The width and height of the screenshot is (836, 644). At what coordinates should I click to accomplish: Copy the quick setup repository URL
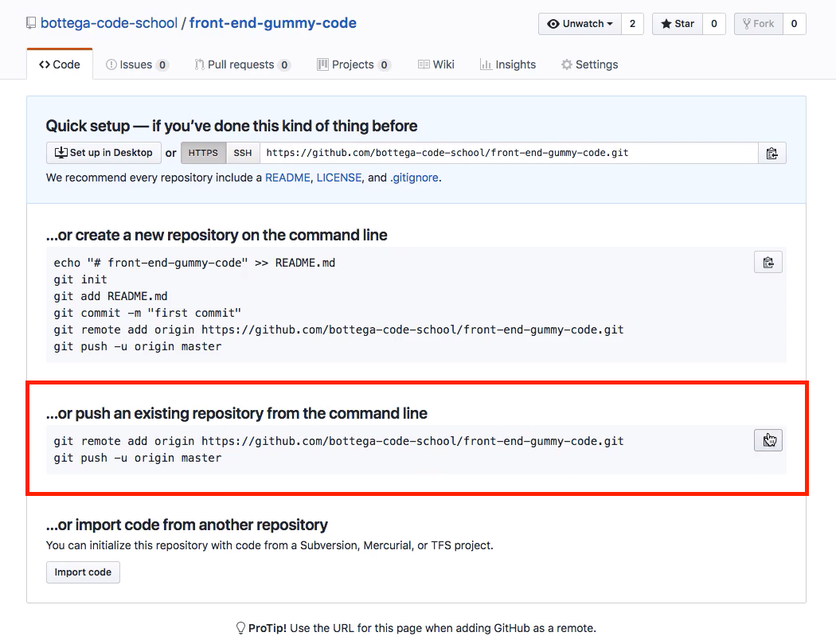(772, 153)
